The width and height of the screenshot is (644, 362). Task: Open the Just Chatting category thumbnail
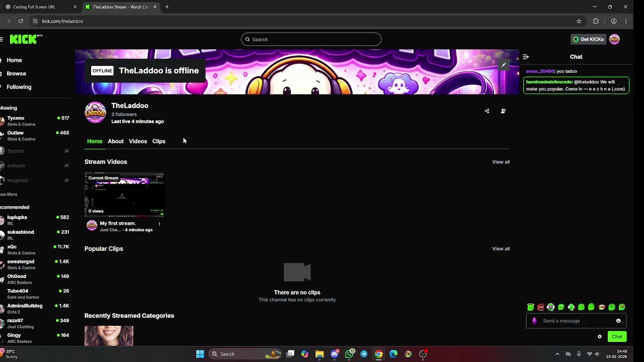click(109, 336)
